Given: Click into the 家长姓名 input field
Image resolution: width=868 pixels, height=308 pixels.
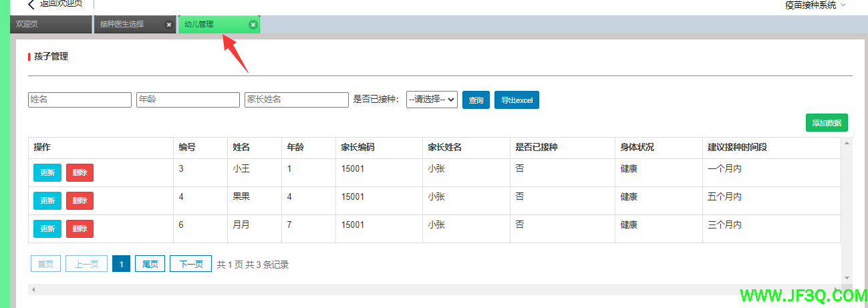Looking at the screenshot, I should 296,100.
